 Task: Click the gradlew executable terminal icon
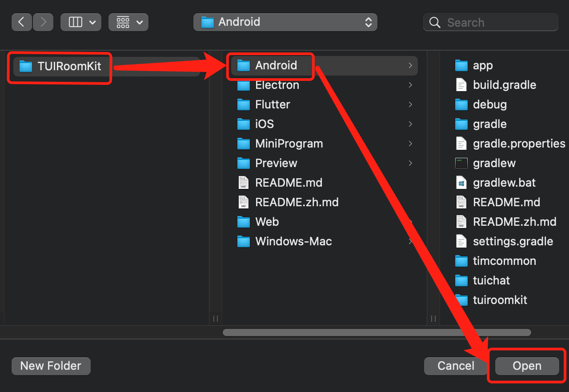461,163
